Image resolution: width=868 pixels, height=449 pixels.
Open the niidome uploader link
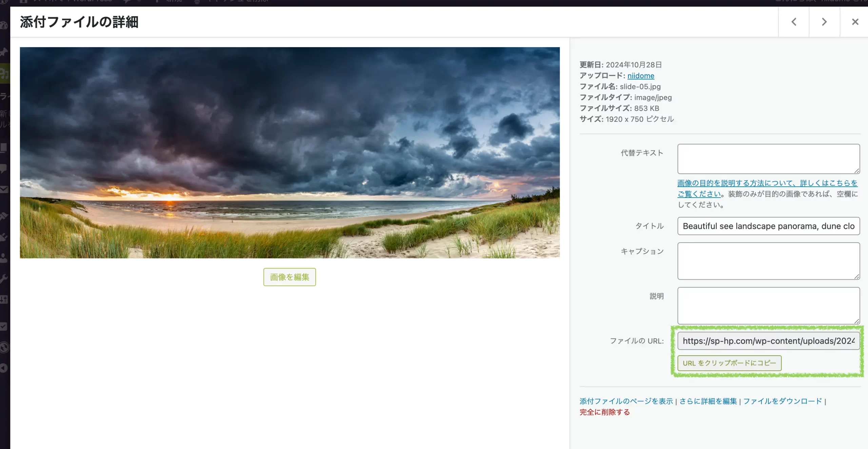coord(640,76)
